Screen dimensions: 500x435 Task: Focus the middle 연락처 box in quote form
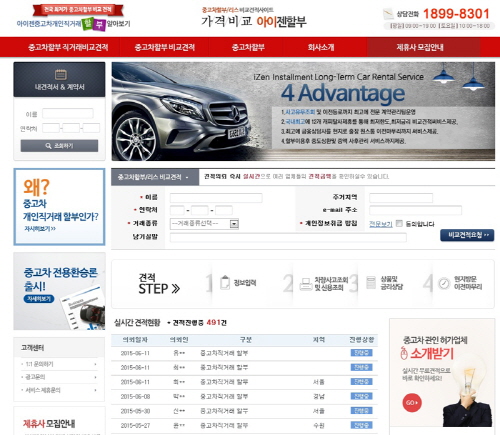[200, 210]
